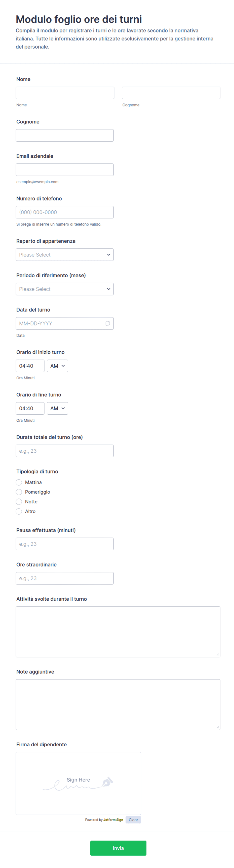This screenshot has width=234, height=868.
Task: Expand the Reparto di appartenenza dropdown
Action: tap(65, 255)
